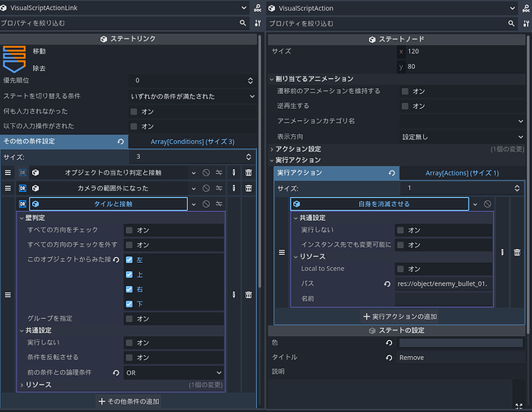Click search icon in left property filter
This screenshot has width=532, height=412.
tap(243, 23)
